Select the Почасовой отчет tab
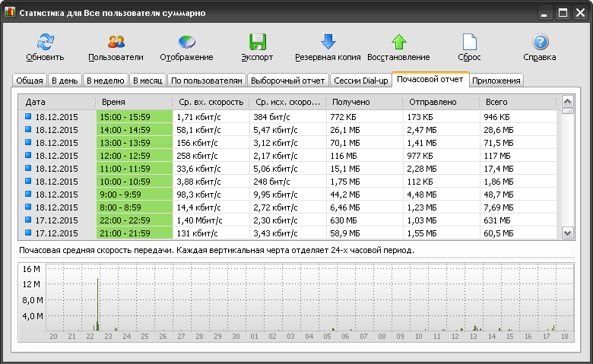Screen dimensions: 593x364 pos(430,79)
